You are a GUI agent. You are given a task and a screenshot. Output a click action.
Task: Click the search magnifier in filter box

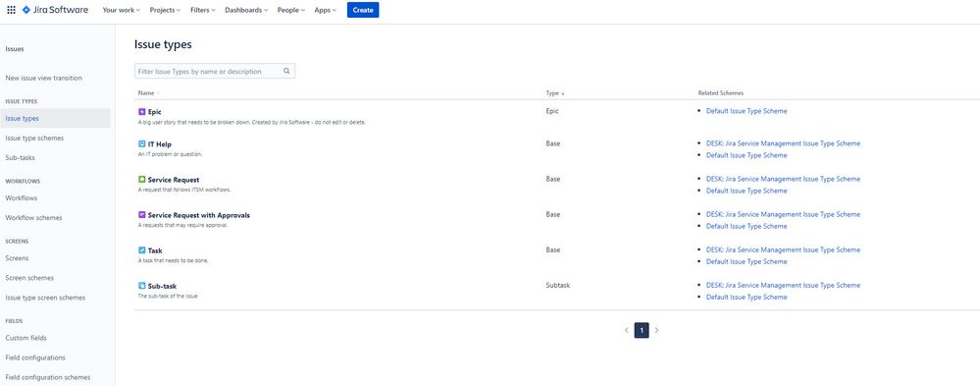(x=286, y=72)
